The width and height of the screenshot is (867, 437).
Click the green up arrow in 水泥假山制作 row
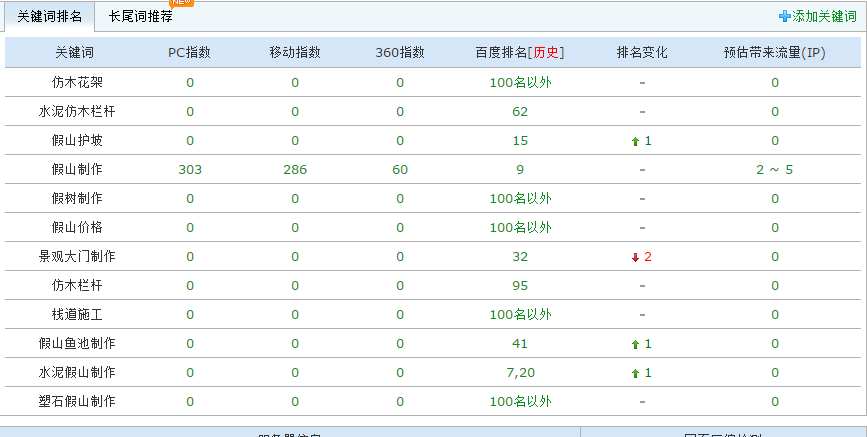(635, 373)
